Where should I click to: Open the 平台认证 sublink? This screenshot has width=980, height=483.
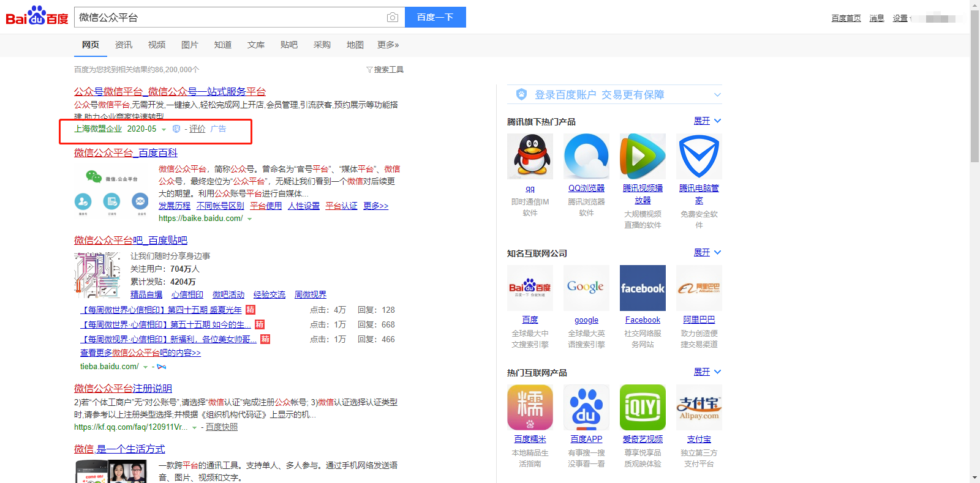point(341,206)
